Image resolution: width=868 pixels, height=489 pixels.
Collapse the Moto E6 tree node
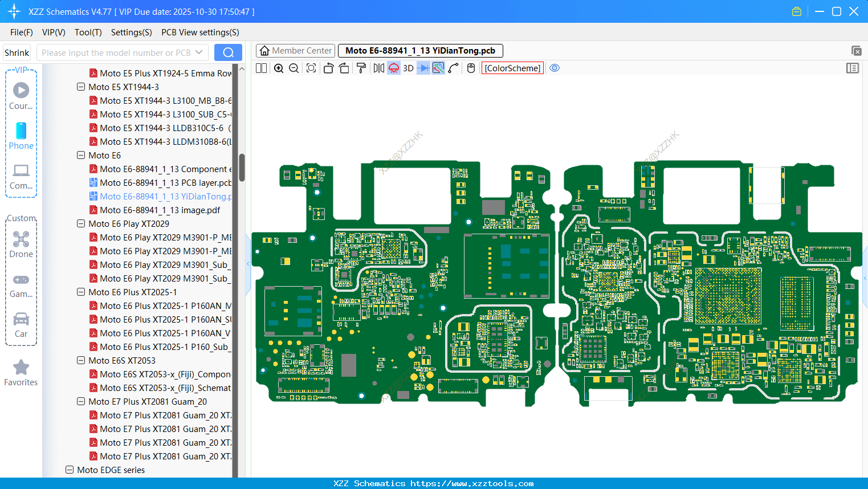(x=81, y=156)
